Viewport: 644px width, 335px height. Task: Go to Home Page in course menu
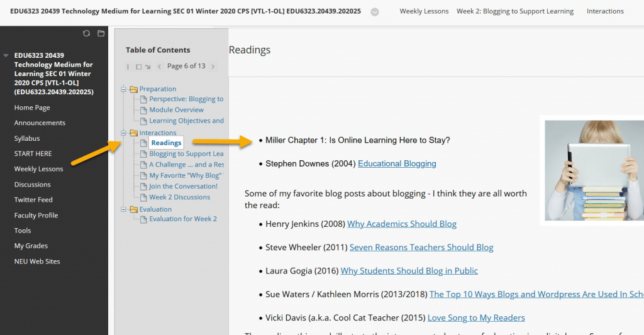(x=32, y=107)
